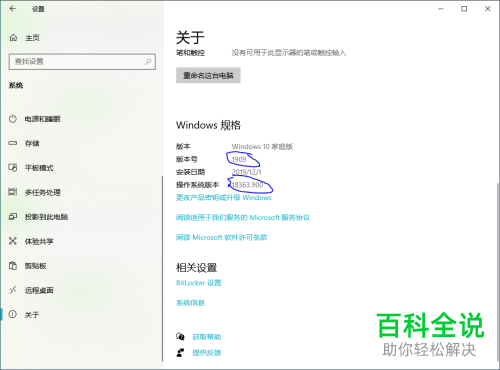The width and height of the screenshot is (500, 370).
Task: Go back with the arrow icon
Action: pyautogui.click(x=13, y=9)
